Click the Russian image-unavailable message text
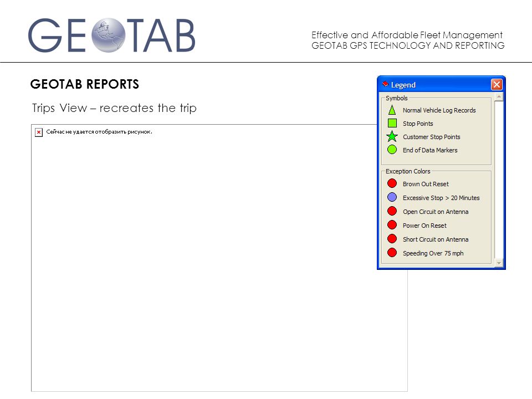 (99, 132)
